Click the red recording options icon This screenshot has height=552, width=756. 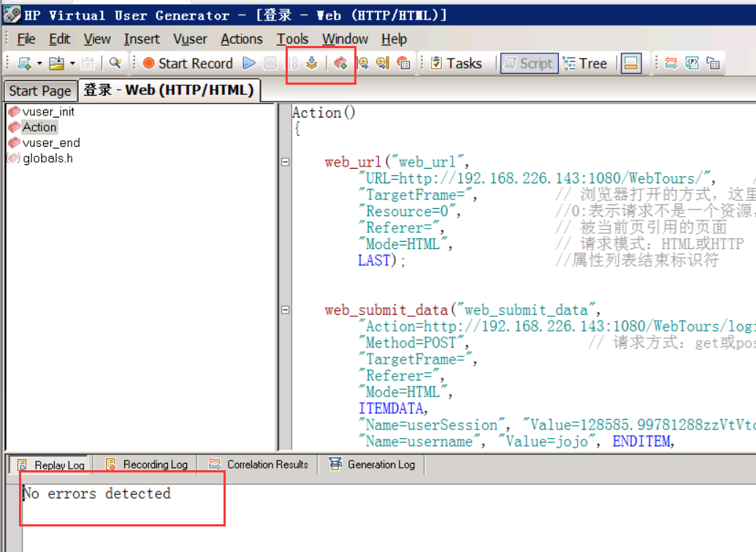pyautogui.click(x=340, y=64)
